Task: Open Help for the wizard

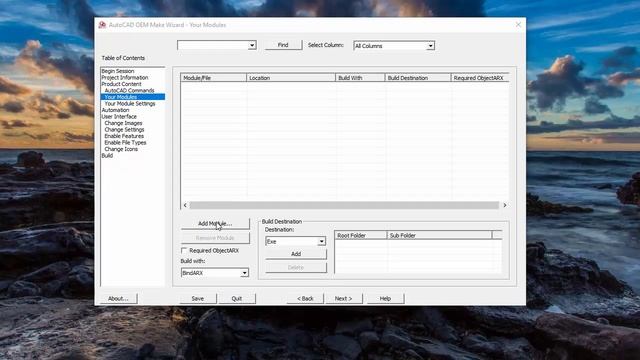Action: pos(385,299)
